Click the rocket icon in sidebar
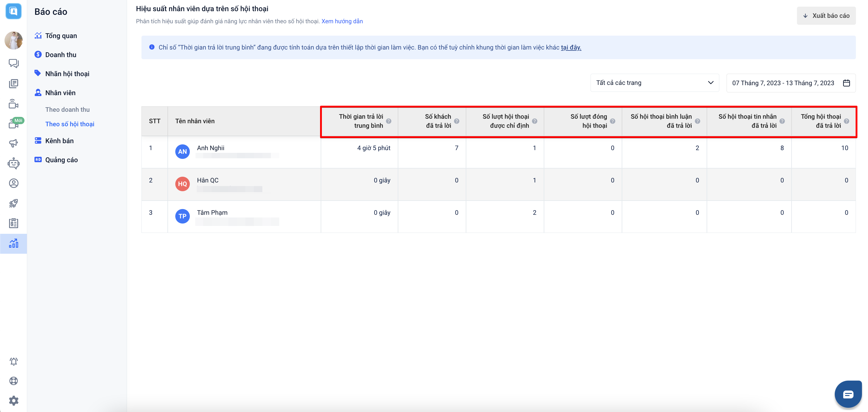Screen dimensions: 868x412 [x=14, y=203]
